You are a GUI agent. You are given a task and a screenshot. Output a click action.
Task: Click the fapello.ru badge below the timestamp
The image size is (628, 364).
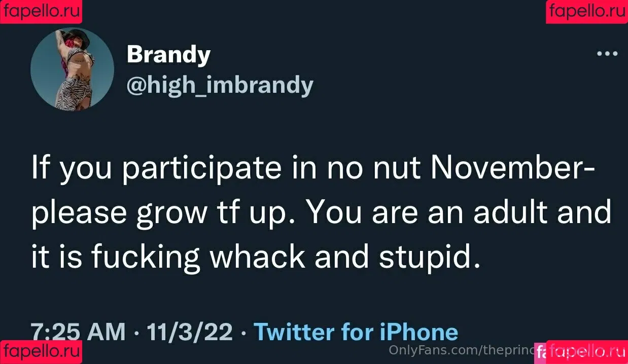(41, 352)
